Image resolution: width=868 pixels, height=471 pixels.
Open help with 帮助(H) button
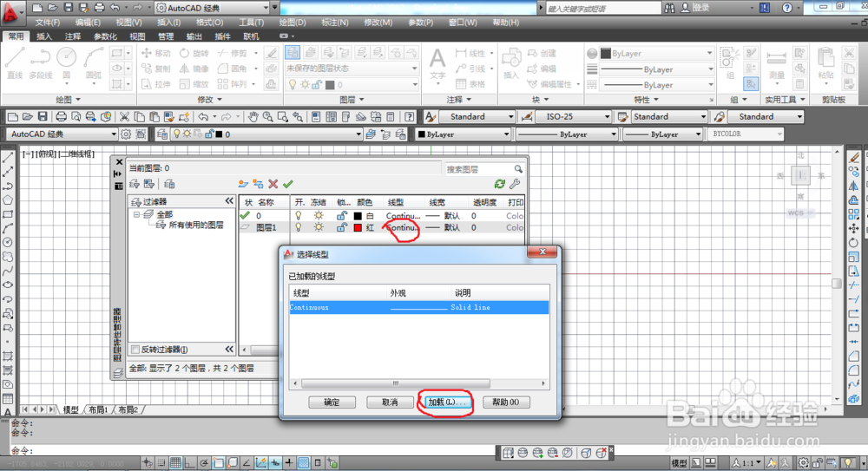pyautogui.click(x=506, y=402)
